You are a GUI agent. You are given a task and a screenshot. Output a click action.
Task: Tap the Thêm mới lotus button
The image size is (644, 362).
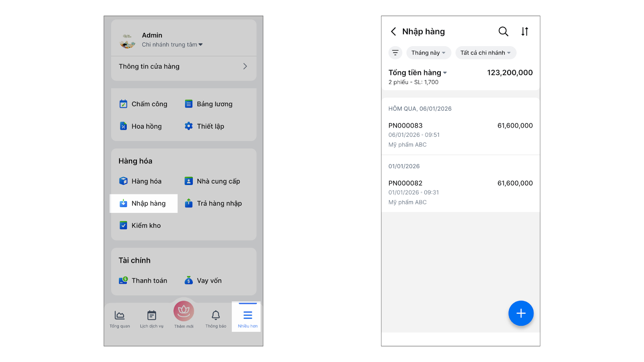[184, 312]
